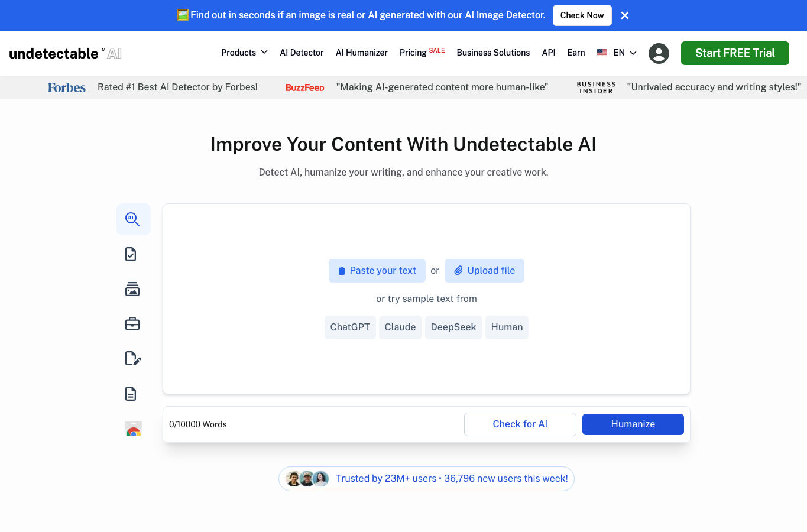Click the Forbes logo
Image resolution: width=807 pixels, height=532 pixels.
67,87
